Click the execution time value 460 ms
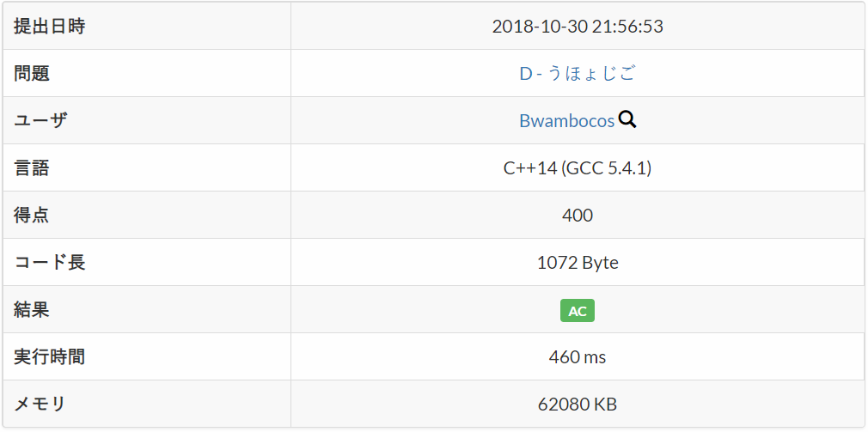868x432 pixels. 577,357
